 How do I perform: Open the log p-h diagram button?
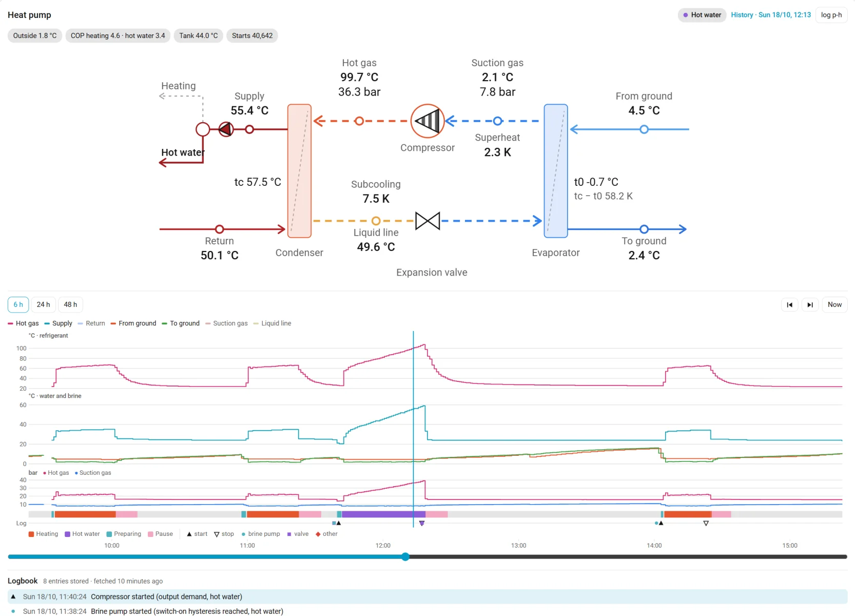[x=831, y=15]
